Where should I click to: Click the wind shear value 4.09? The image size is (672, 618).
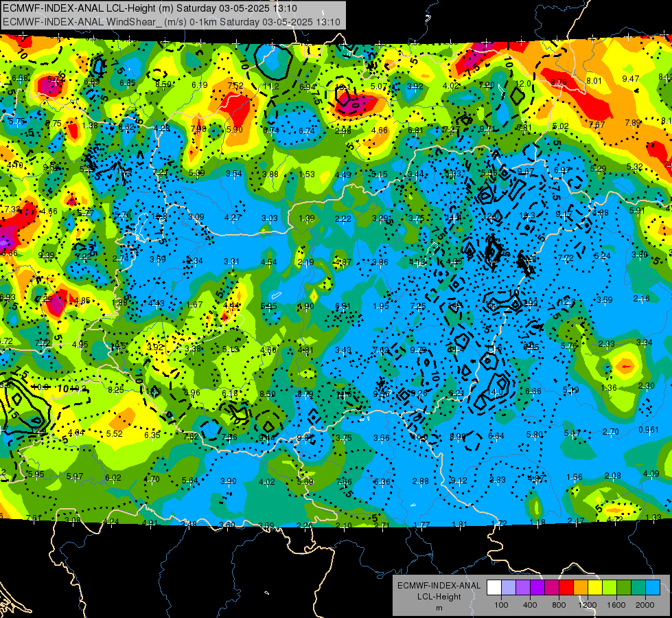coord(651,474)
